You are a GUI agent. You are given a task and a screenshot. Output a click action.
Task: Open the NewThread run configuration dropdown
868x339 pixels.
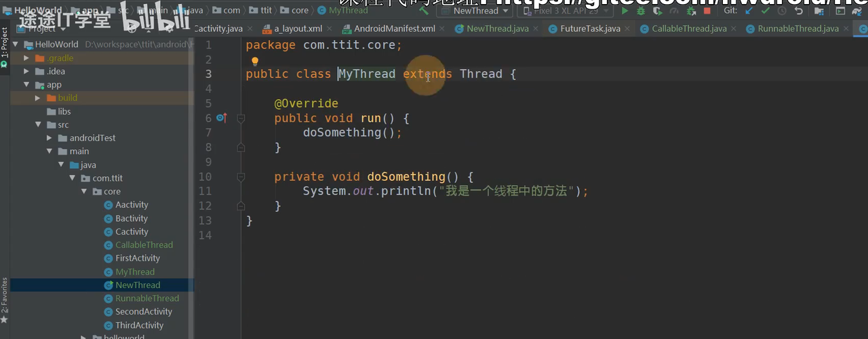tap(475, 11)
